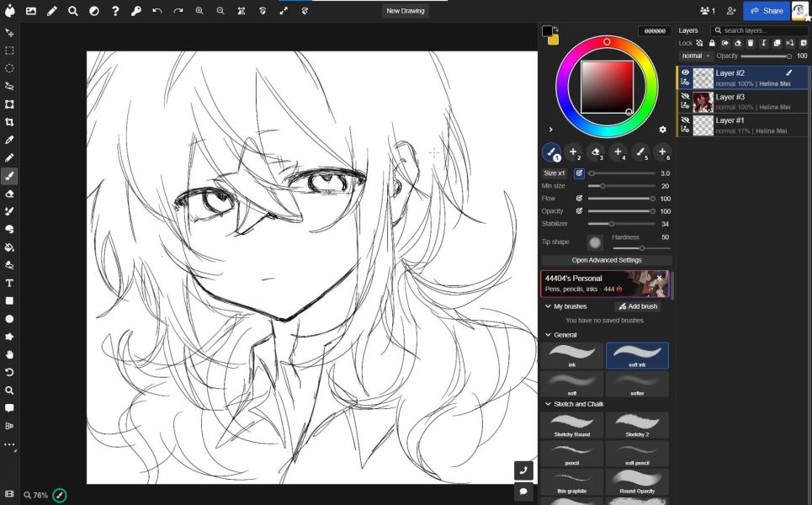Switch to brush slot 3 eraser

(x=596, y=152)
